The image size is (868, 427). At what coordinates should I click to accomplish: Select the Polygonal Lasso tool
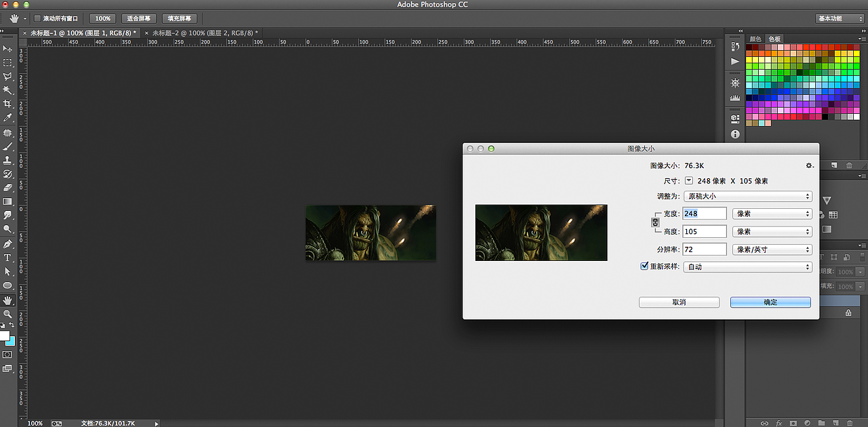[7, 77]
